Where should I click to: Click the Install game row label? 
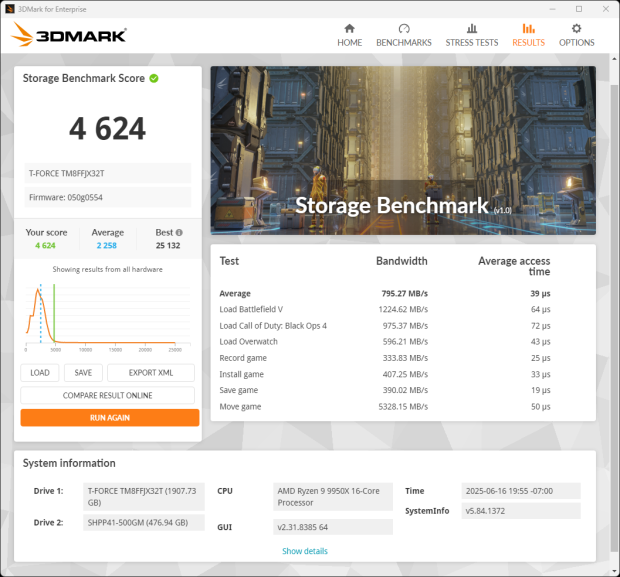click(x=241, y=374)
